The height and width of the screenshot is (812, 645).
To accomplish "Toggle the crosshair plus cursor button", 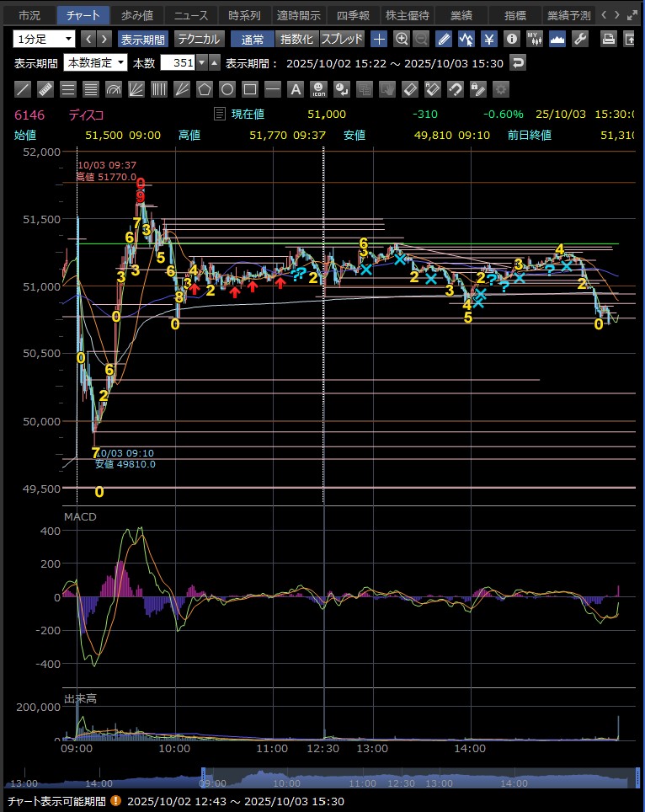I will tap(379, 39).
